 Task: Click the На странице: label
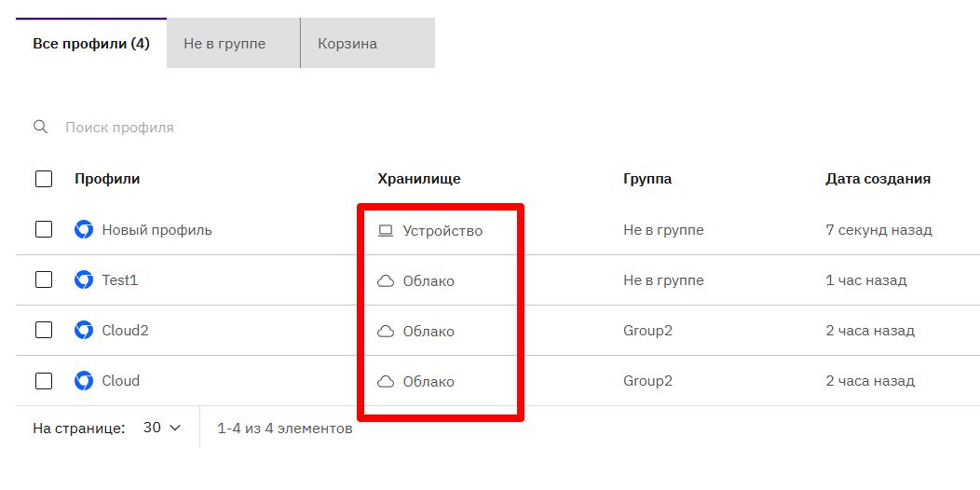coord(79,429)
